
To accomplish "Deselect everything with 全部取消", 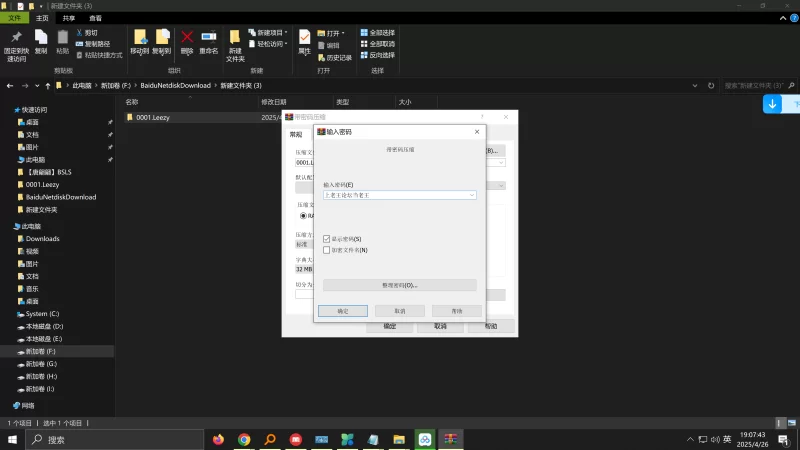I will [378, 44].
